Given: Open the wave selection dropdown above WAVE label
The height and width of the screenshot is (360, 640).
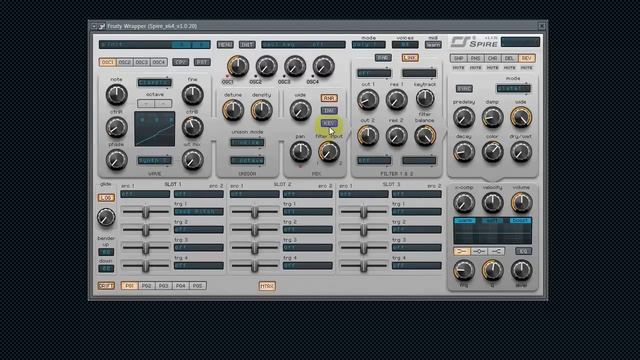Looking at the screenshot, I should click(154, 160).
